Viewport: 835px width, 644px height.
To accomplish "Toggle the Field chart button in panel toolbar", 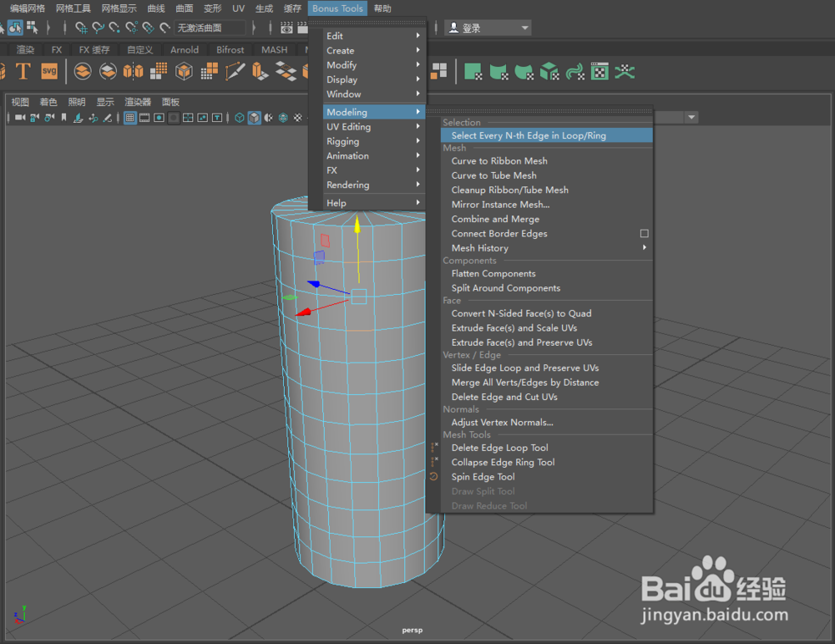I will 188,118.
